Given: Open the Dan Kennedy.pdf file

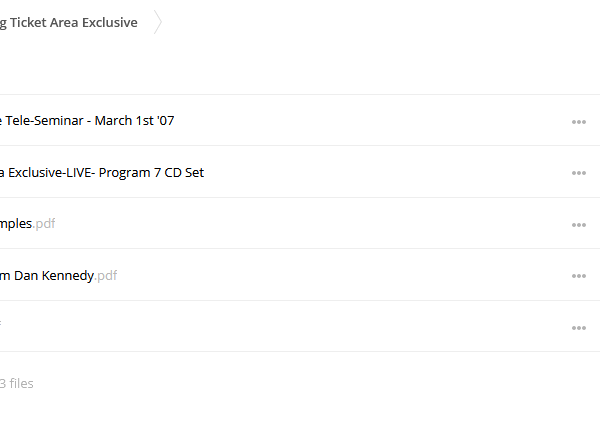Looking at the screenshot, I should click(x=59, y=276).
